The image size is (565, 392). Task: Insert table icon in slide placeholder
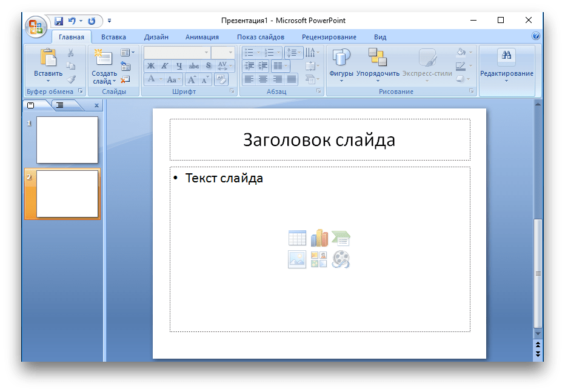click(297, 238)
